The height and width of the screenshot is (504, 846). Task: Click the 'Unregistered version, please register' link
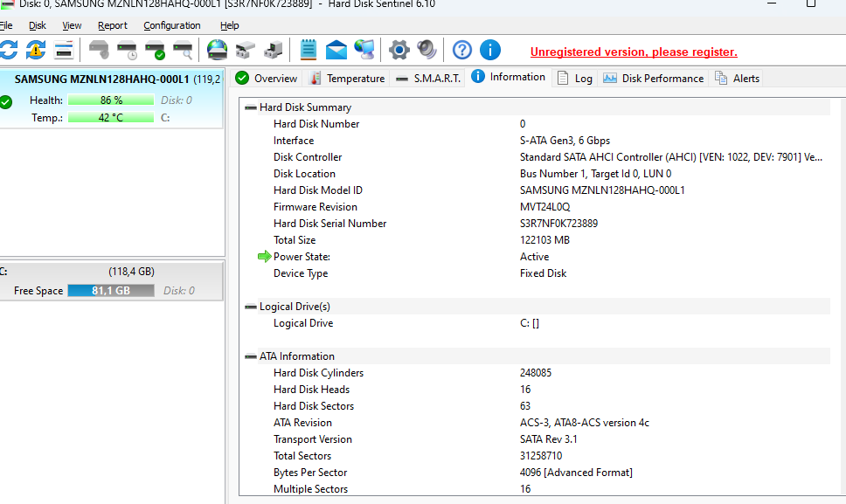pos(633,52)
